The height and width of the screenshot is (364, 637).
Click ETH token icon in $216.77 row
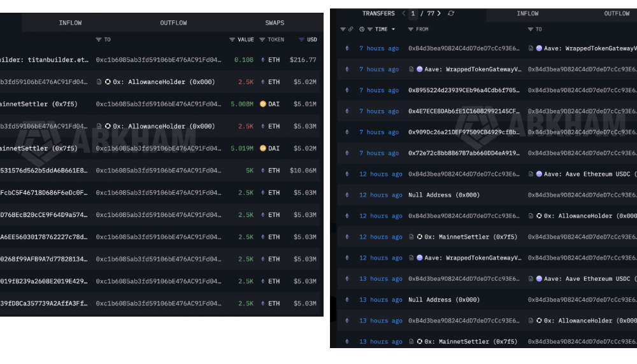(x=263, y=60)
